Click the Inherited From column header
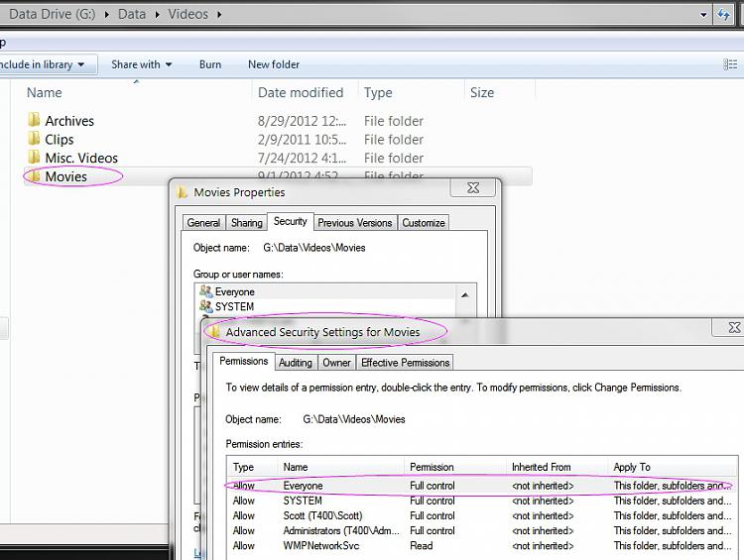Image resolution: width=744 pixels, height=560 pixels. 558,467
